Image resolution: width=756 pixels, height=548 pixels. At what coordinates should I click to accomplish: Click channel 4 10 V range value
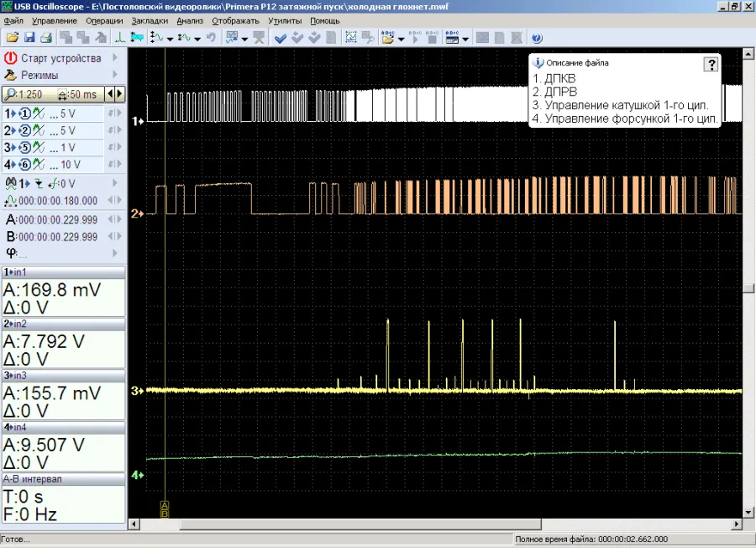71,165
